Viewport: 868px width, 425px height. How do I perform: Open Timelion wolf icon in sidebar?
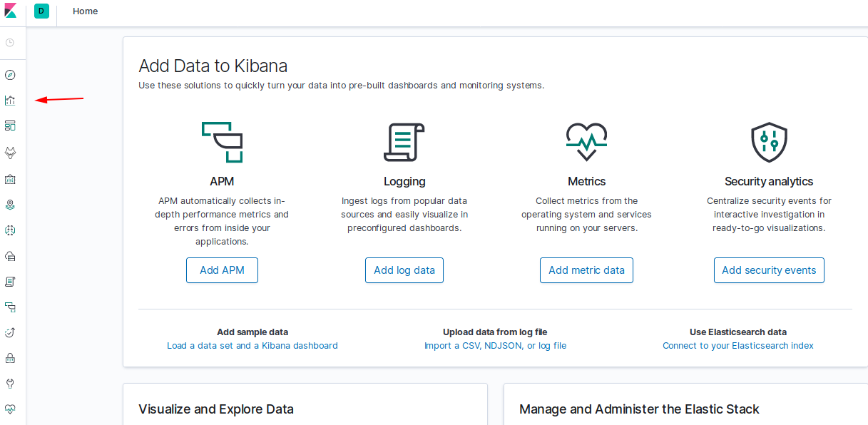tap(10, 153)
